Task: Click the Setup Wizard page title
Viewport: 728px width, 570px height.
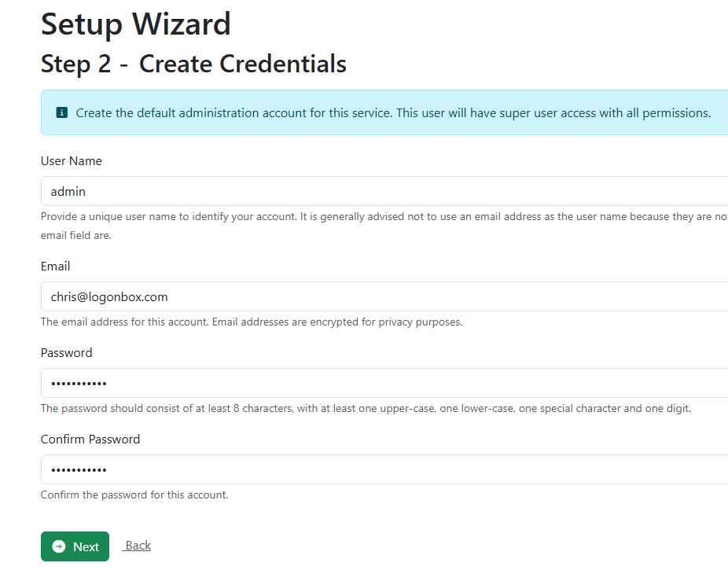Action: point(135,24)
